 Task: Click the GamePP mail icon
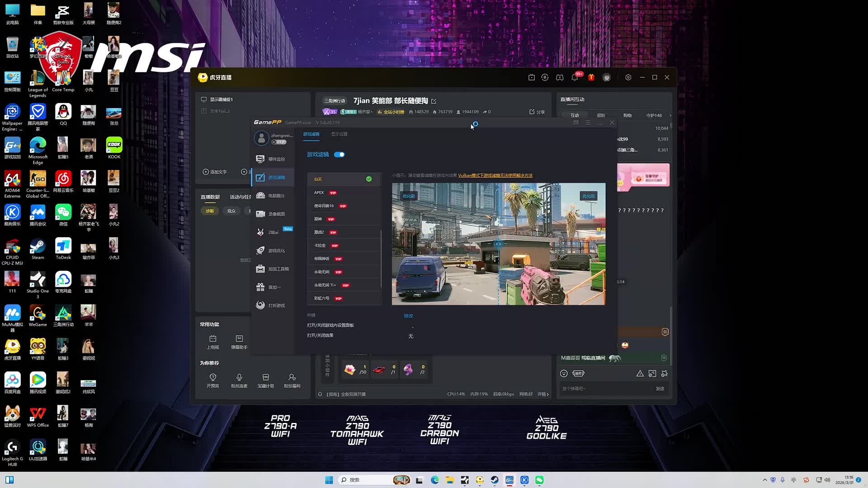click(x=576, y=122)
